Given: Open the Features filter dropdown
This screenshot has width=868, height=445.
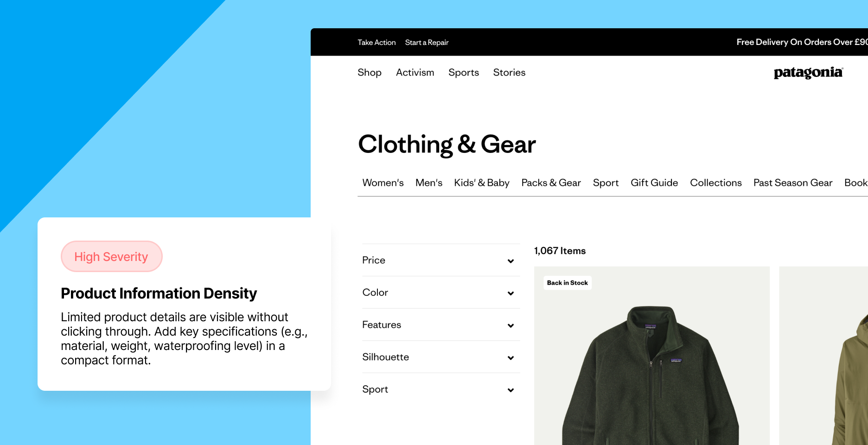Looking at the screenshot, I should [441, 325].
